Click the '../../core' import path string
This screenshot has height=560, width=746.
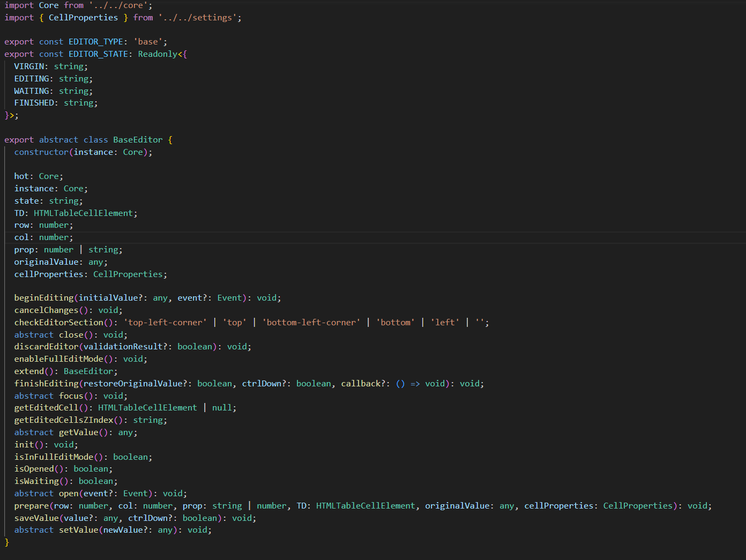tap(118, 5)
